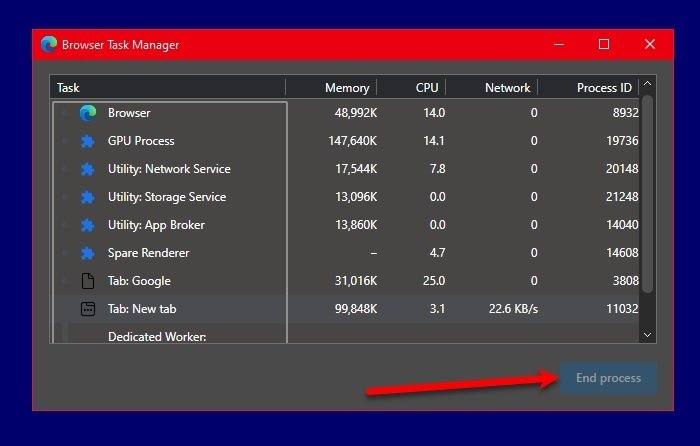Sort by Process ID column header
Screen dimensions: 700x446
603,88
